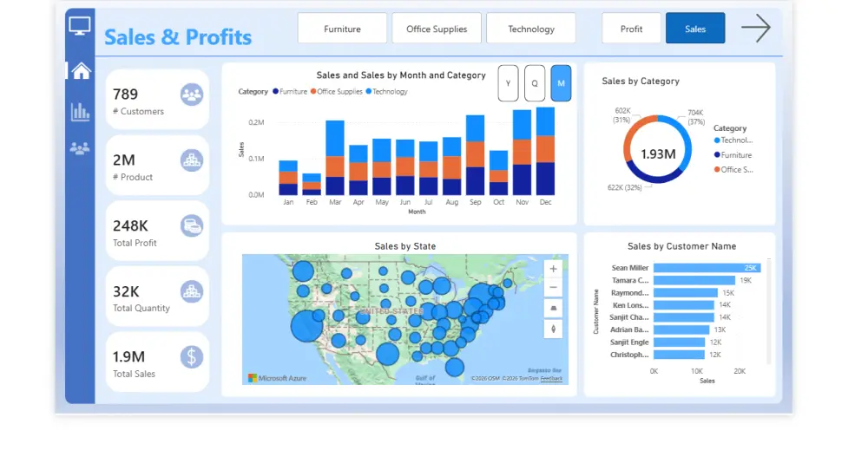868x450 pixels.
Task: Click the Microsoft Azure logo on map
Action: pyautogui.click(x=278, y=378)
